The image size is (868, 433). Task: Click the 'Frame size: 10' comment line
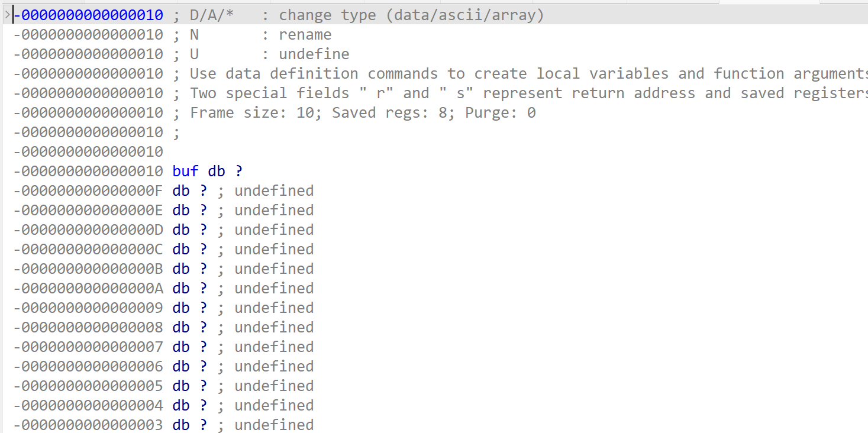point(275,112)
